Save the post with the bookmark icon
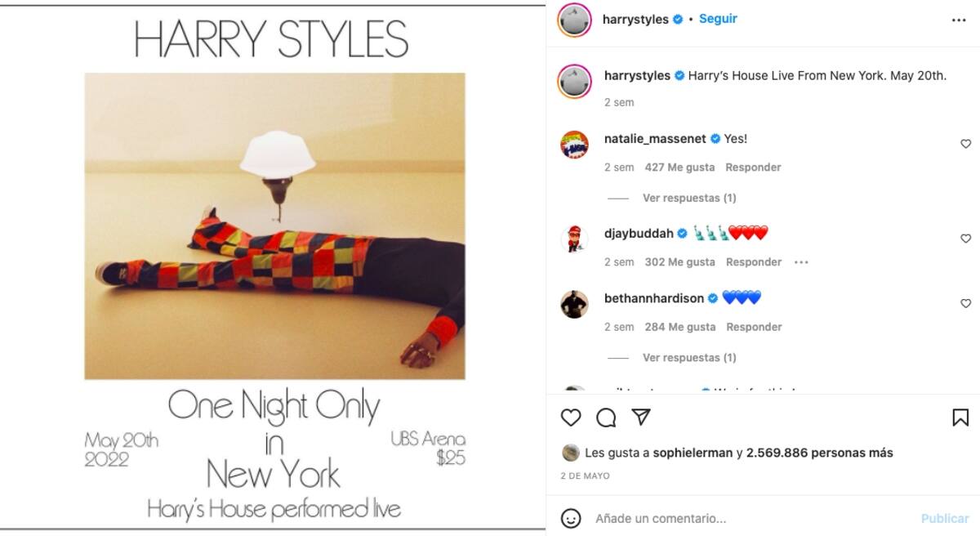The height and width of the screenshot is (536, 980). (x=960, y=418)
